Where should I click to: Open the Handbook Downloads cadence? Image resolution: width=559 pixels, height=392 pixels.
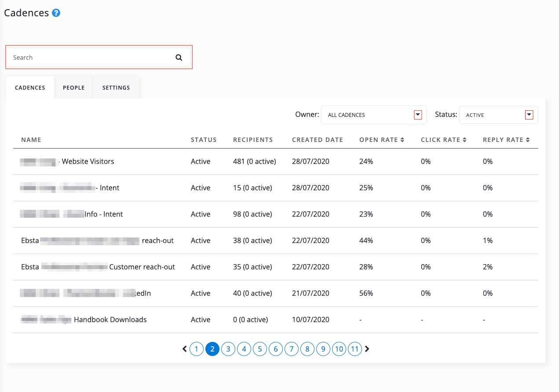coord(110,319)
